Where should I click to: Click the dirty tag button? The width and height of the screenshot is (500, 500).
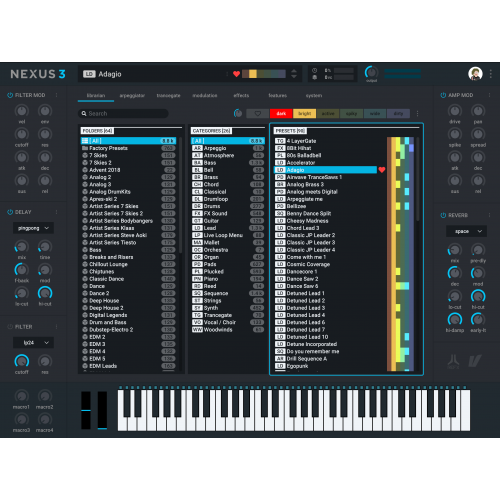tap(398, 114)
